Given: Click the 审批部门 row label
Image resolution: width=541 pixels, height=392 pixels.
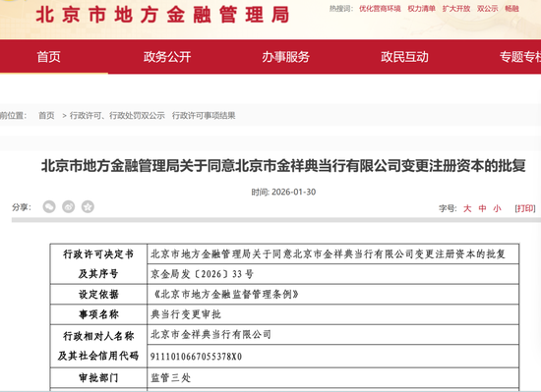Looking at the screenshot, I should click(x=98, y=378).
